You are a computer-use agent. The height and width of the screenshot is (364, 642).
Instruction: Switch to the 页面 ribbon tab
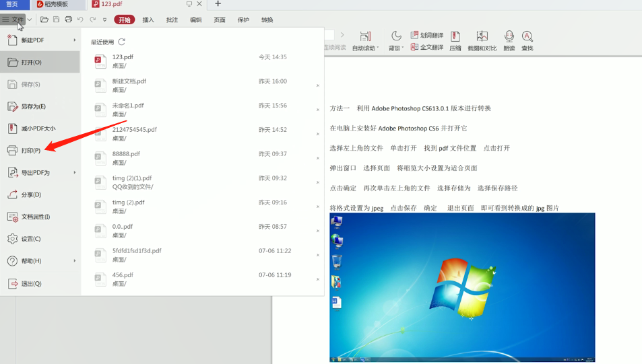220,20
